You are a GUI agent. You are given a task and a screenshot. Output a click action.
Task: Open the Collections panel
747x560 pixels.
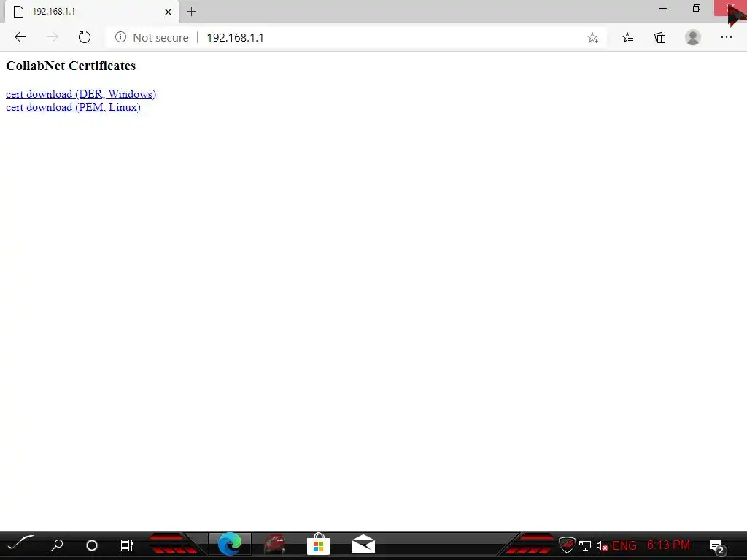(x=659, y=38)
